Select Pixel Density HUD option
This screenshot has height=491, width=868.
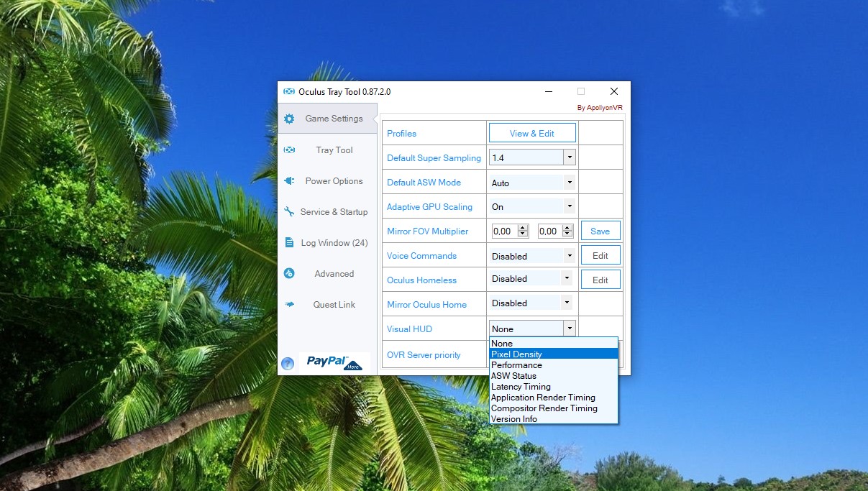tap(553, 354)
